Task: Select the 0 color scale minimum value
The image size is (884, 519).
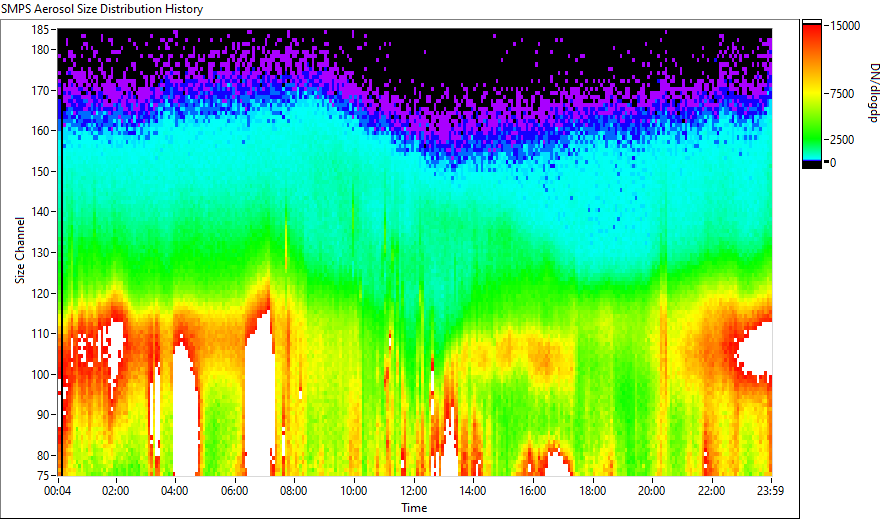Action: 833,163
